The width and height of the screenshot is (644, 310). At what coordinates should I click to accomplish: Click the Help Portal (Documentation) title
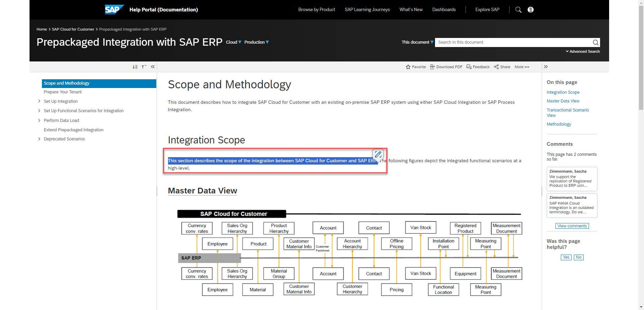pyautogui.click(x=164, y=10)
